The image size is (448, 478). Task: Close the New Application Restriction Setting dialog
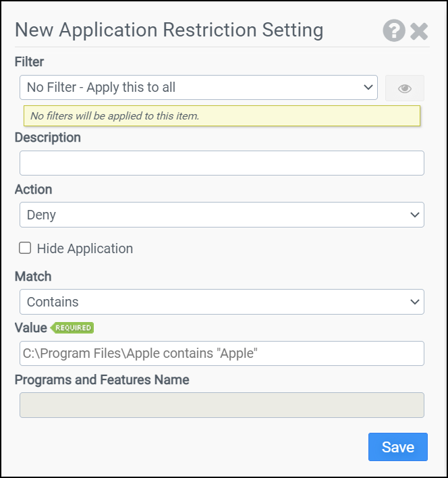(x=419, y=31)
